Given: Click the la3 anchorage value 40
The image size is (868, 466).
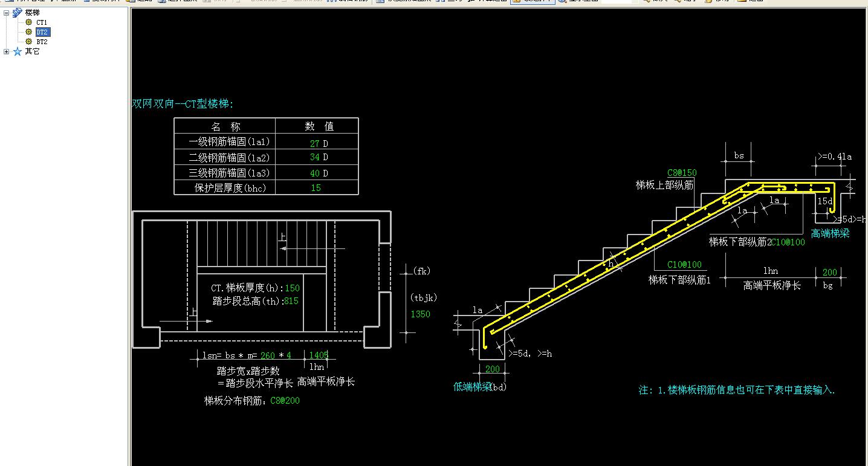Looking at the screenshot, I should coord(314,173).
